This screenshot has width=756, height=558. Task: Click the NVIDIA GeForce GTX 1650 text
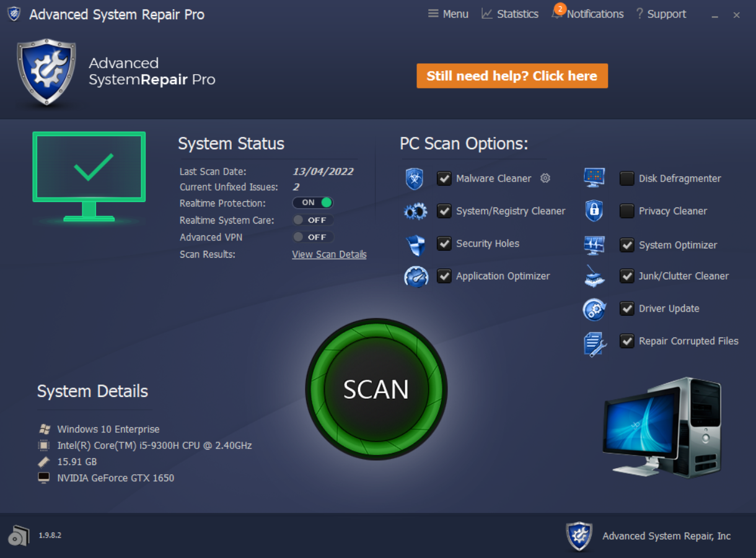coord(116,478)
